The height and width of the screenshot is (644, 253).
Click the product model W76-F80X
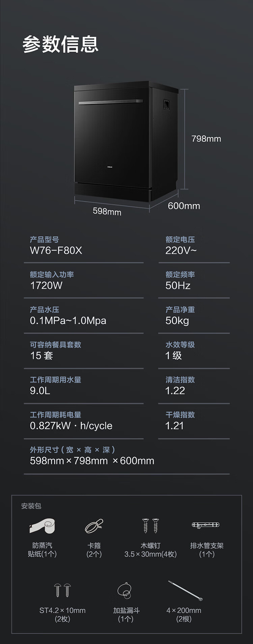coord(56,250)
